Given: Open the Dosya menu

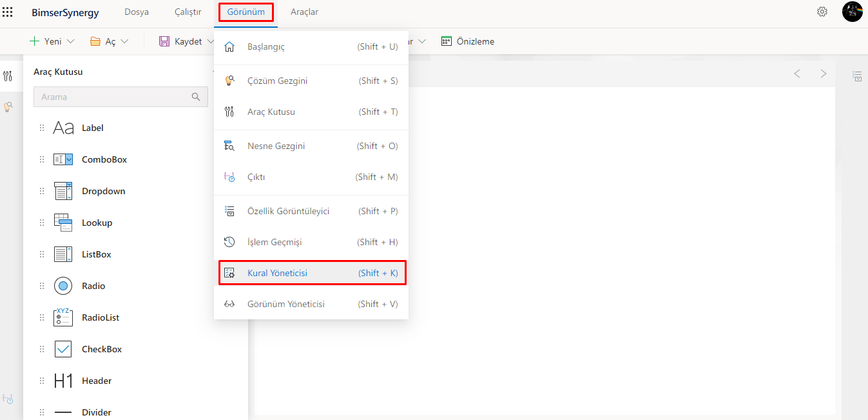Looking at the screenshot, I should (x=137, y=12).
